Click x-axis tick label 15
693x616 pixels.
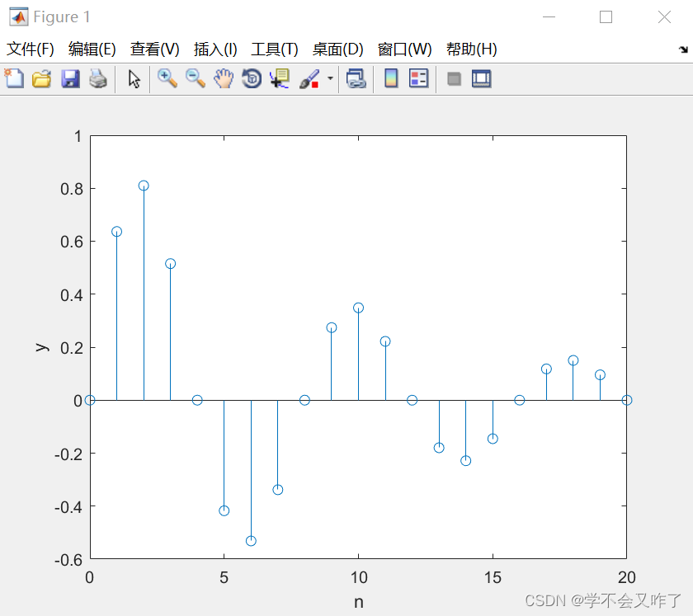pyautogui.click(x=493, y=577)
